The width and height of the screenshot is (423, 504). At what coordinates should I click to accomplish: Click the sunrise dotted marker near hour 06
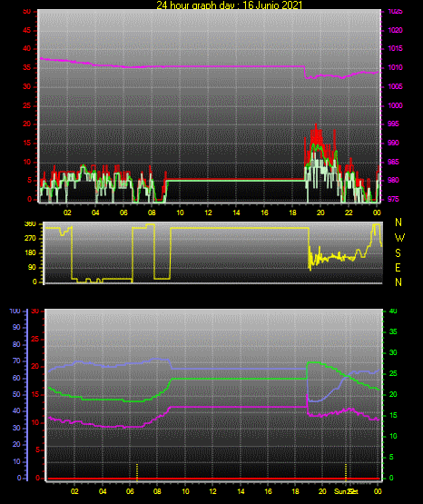[x=137, y=472]
